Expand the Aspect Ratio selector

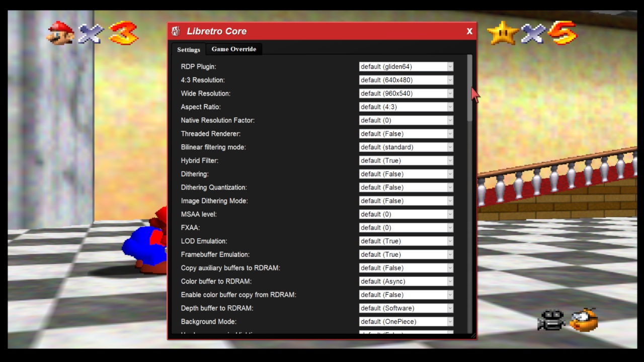point(406,107)
